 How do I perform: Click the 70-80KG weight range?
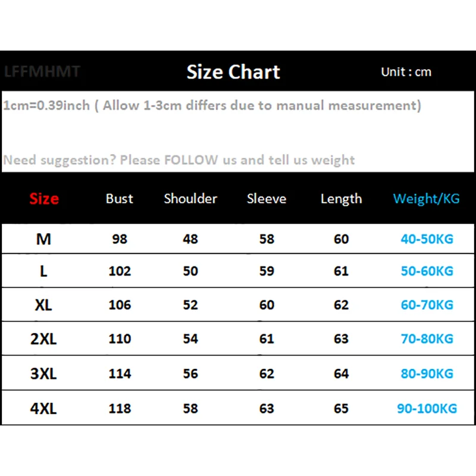(x=427, y=339)
